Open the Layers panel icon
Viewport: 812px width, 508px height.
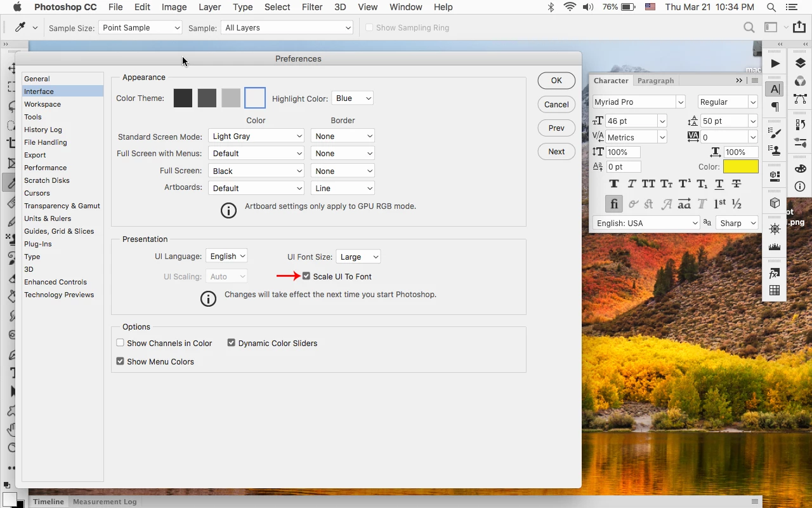tap(800, 63)
